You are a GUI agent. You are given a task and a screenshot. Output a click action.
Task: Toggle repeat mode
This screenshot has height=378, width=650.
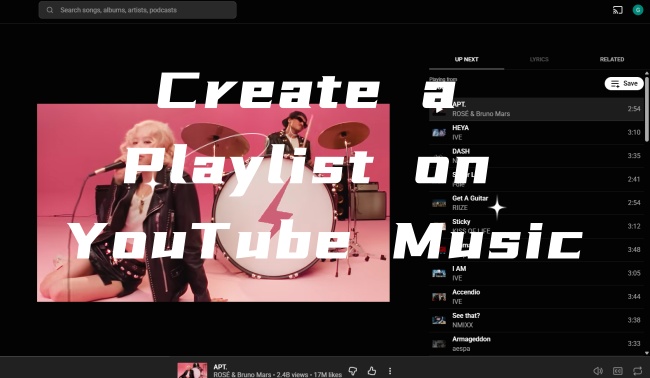[638, 371]
